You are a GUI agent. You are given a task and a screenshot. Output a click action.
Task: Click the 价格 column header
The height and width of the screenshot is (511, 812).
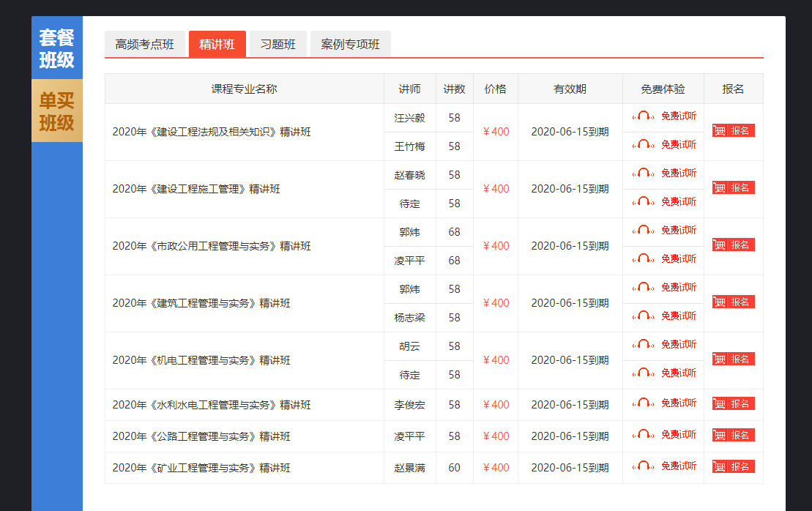[x=496, y=89]
